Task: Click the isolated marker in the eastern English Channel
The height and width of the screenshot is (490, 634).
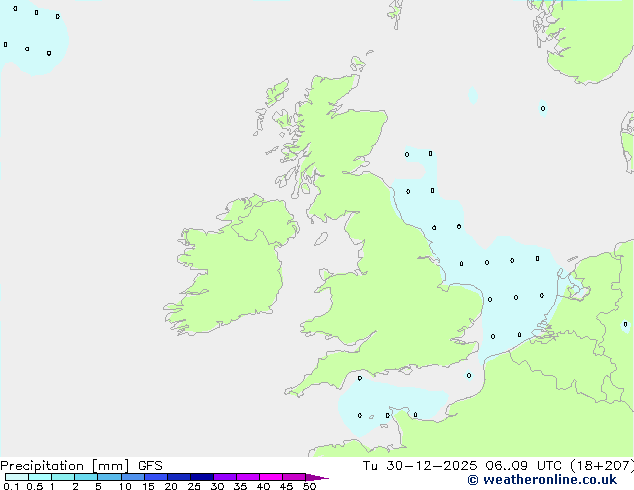Action: pyautogui.click(x=469, y=376)
